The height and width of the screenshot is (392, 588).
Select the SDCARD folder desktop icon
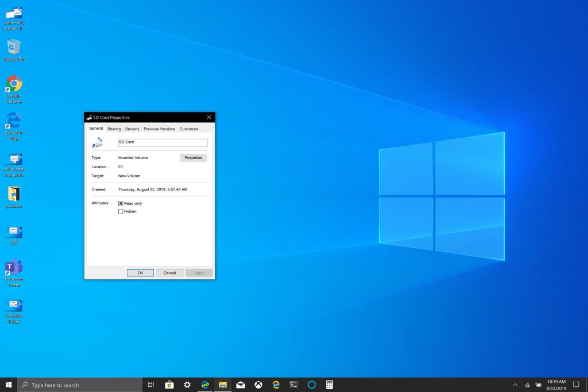(x=14, y=305)
